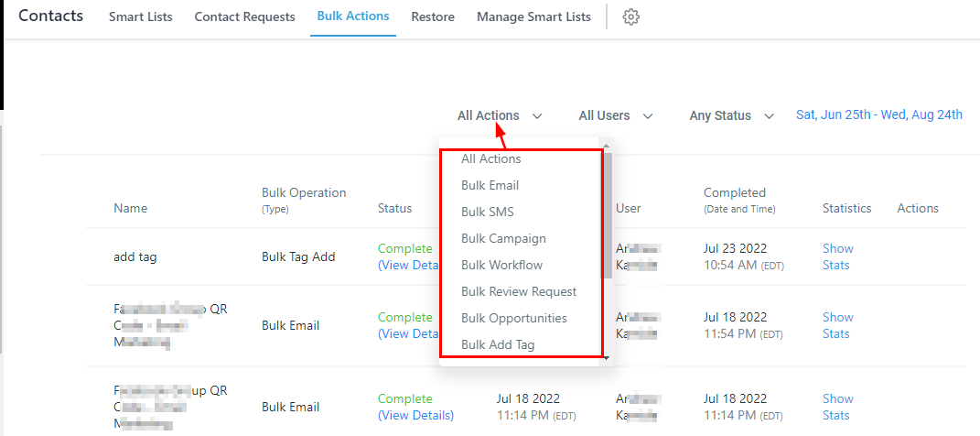Open the date range picker
Viewport: 980px width, 436px height.
pos(878,115)
